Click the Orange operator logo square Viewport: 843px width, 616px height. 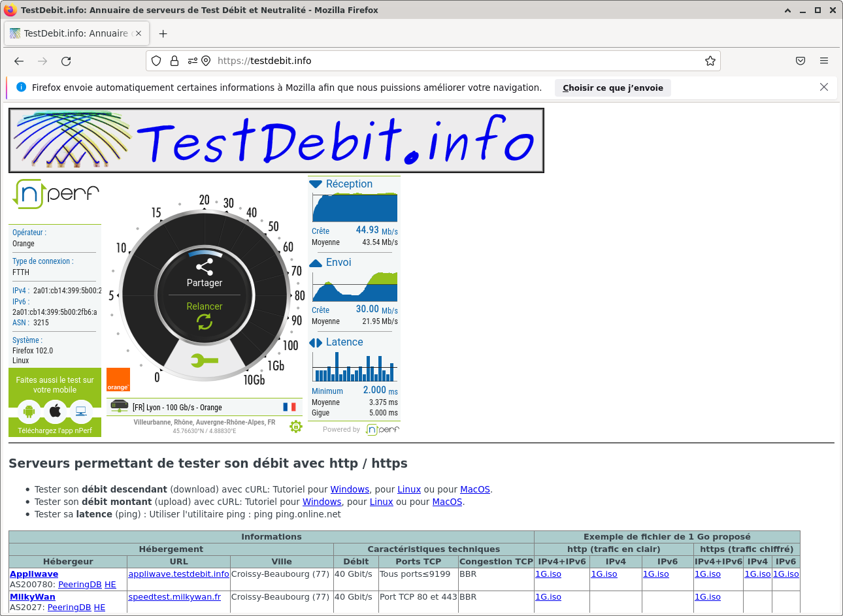[x=118, y=380]
